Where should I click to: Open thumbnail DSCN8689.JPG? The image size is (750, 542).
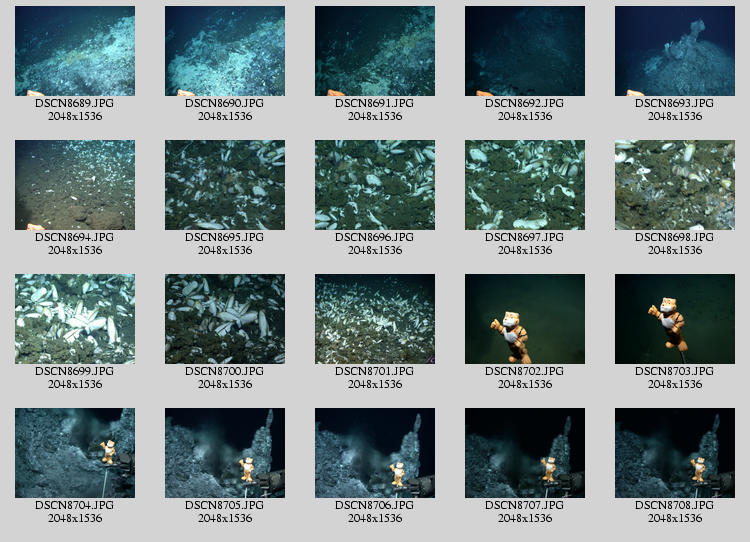tap(75, 51)
